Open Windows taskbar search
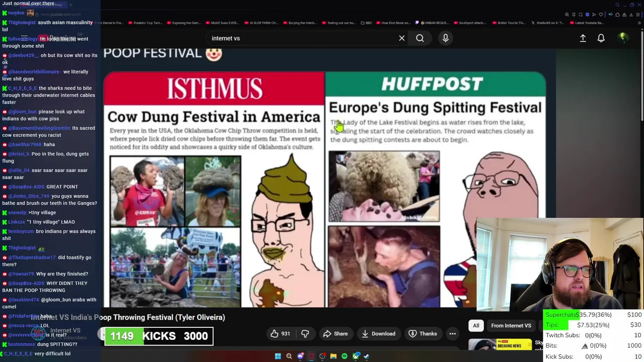644x362 pixels. [289, 356]
